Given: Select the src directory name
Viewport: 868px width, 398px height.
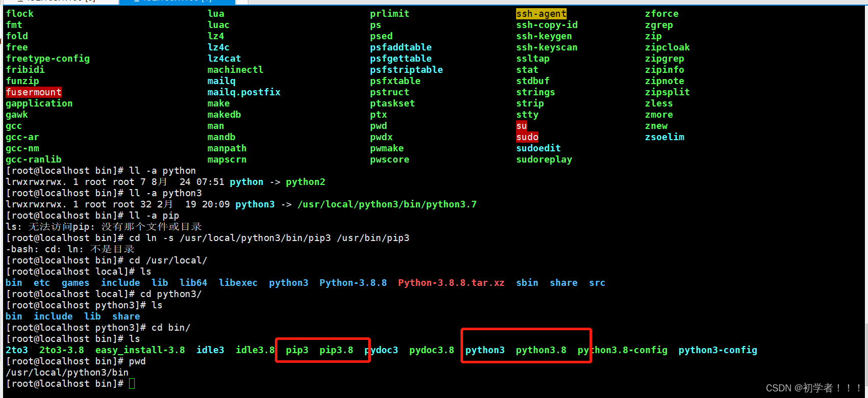Looking at the screenshot, I should [597, 283].
